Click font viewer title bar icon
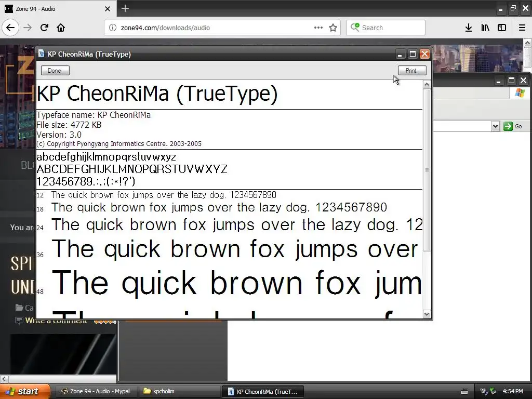Viewport: 532px width, 399px height. click(x=42, y=54)
